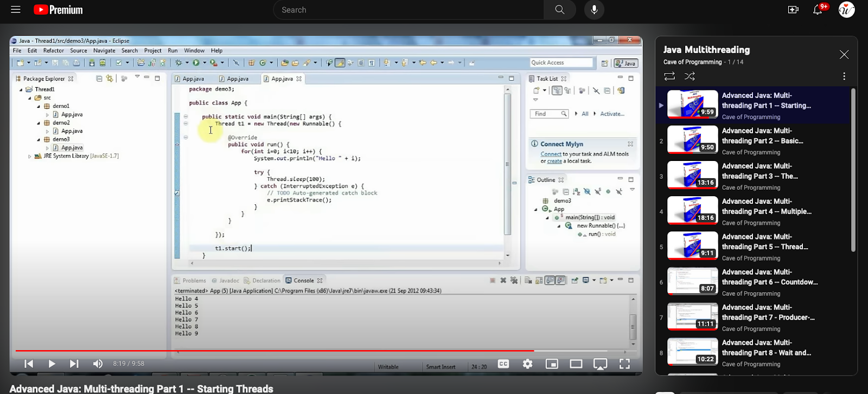Viewport: 868px width, 394px height.
Task: Open the Eclipse Refactor menu
Action: point(53,50)
